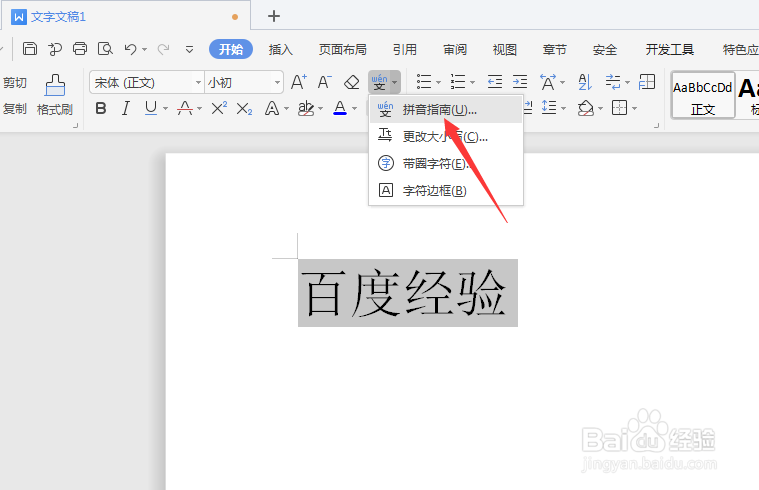Select the 正文 style thumbnail
The width and height of the screenshot is (759, 490).
[703, 95]
